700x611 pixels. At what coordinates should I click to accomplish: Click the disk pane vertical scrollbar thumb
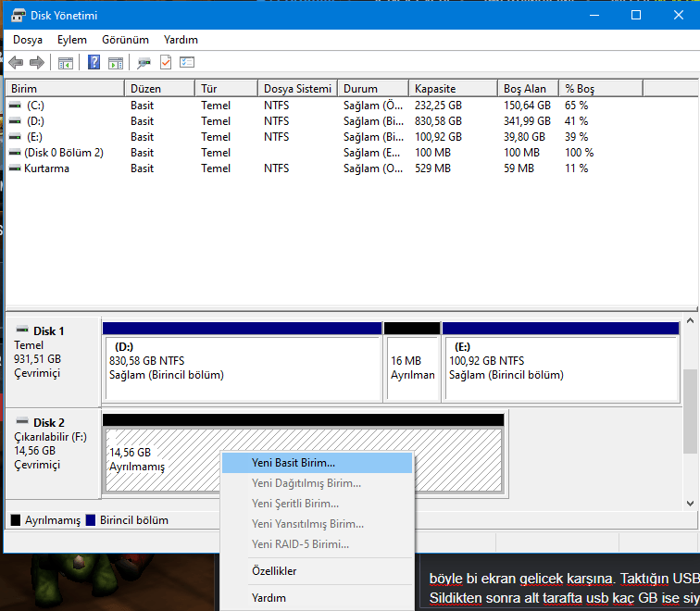click(690, 411)
